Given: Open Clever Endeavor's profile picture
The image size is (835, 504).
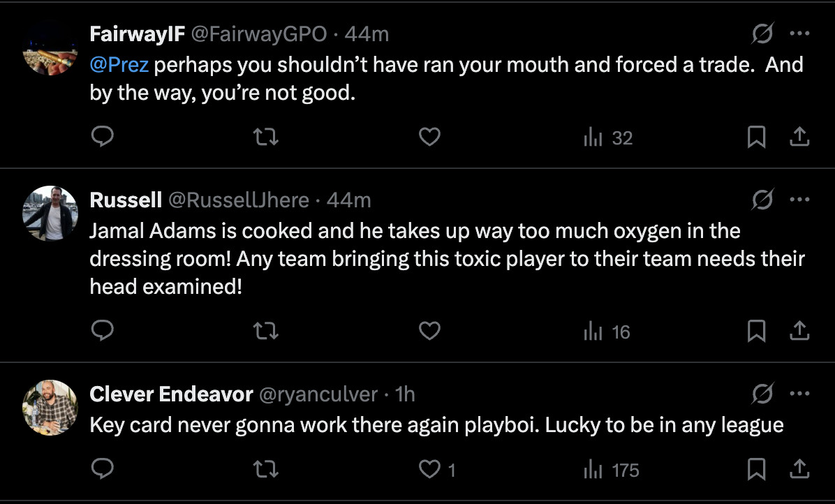Looking at the screenshot, I should pyautogui.click(x=50, y=408).
